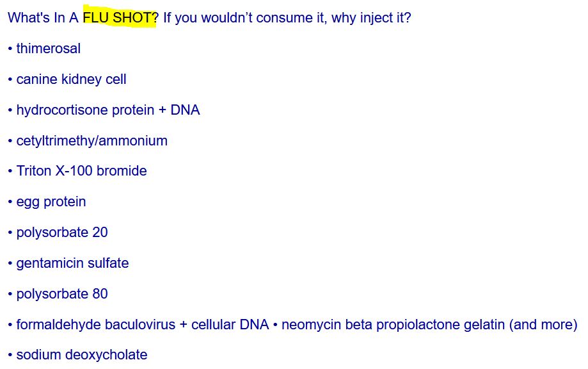The width and height of the screenshot is (588, 369).
Task: Click the cetyltrimethy/ammonium entry
Action: tap(91, 141)
